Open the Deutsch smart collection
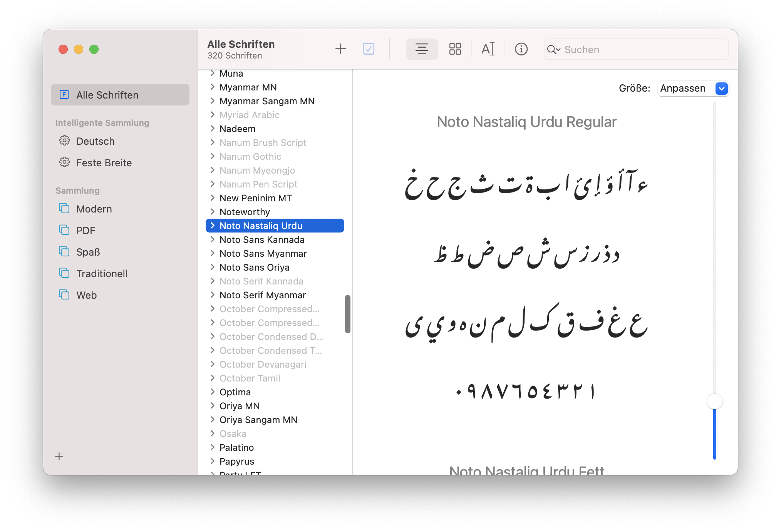 coord(95,141)
